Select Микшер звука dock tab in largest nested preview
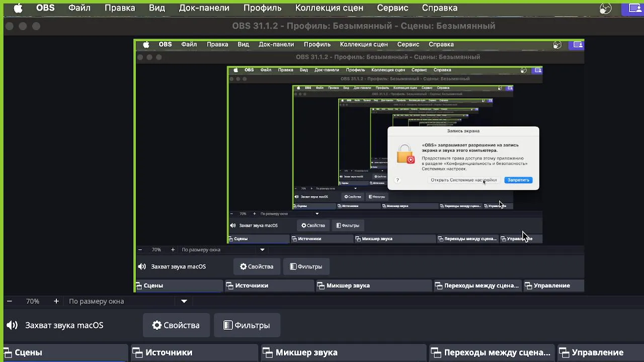644x362 pixels. point(374,286)
